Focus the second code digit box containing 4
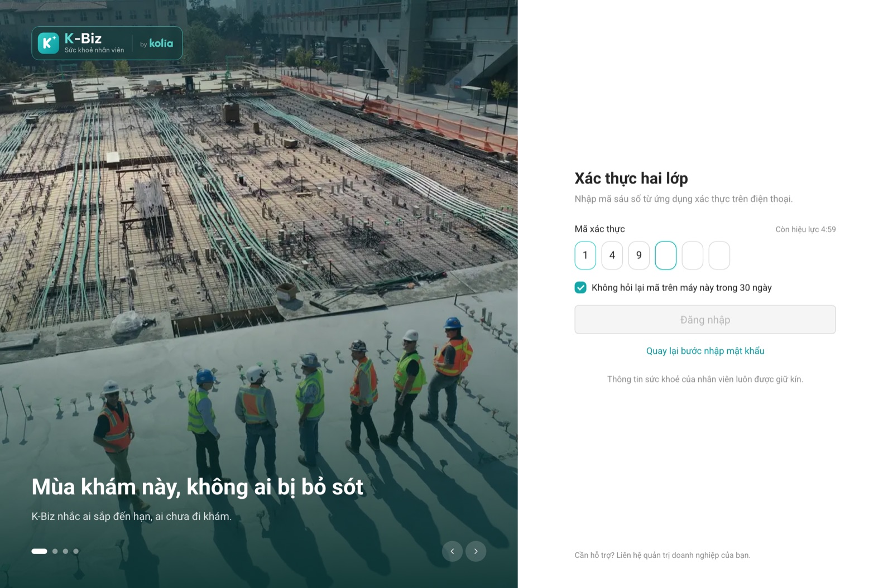 point(612,256)
